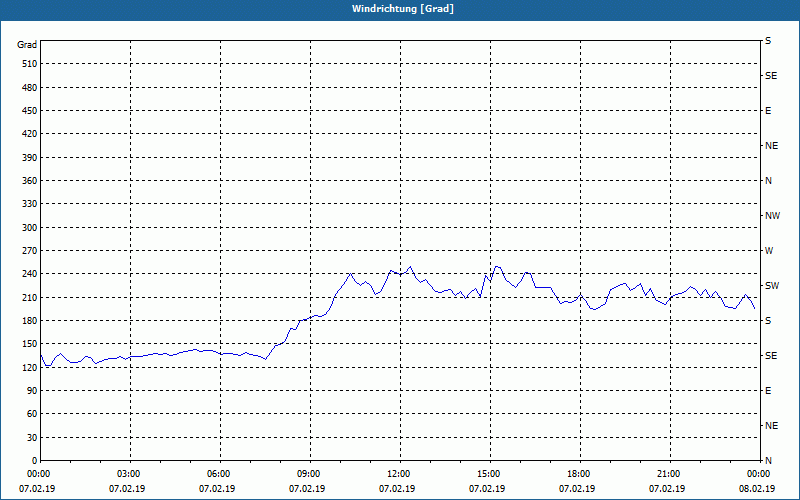The width and height of the screenshot is (800, 500).
Task: Click the "03:00" time label
Action: point(130,474)
